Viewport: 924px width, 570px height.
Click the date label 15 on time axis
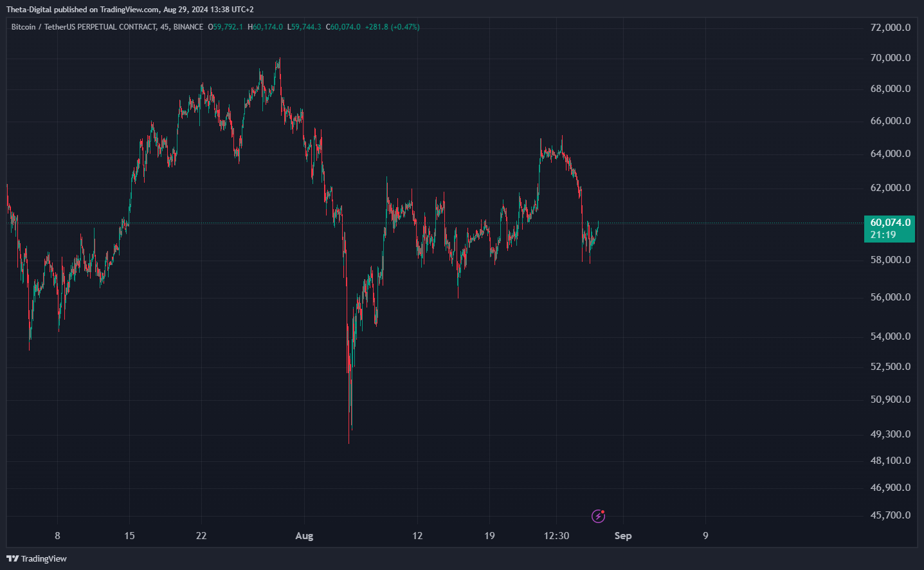point(129,536)
